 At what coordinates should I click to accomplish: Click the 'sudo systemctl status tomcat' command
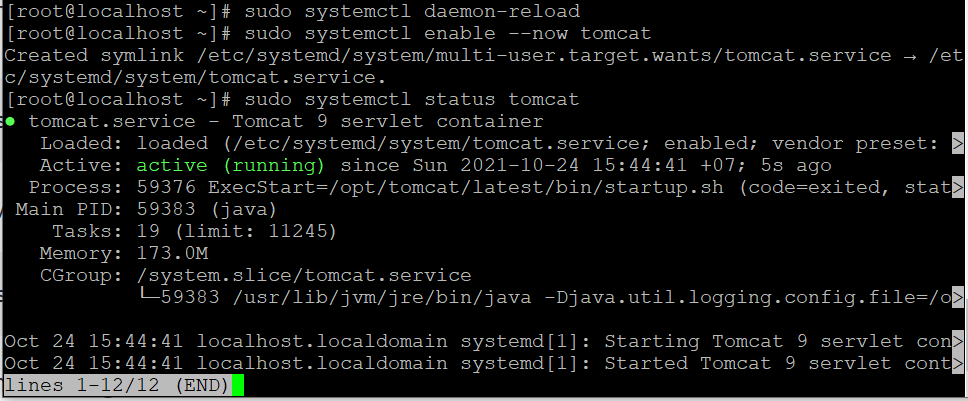[x=412, y=99]
